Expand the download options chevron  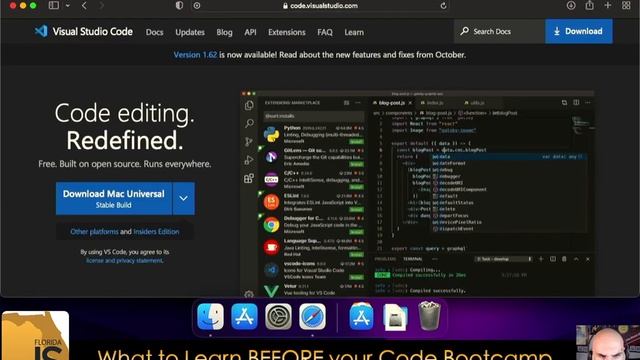(x=184, y=198)
